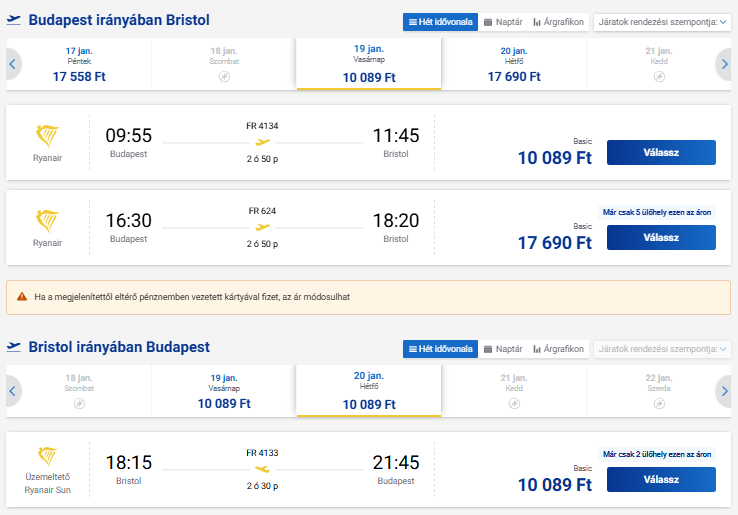Switch return view to Árgrafikon
738x515 pixels.
coord(558,349)
